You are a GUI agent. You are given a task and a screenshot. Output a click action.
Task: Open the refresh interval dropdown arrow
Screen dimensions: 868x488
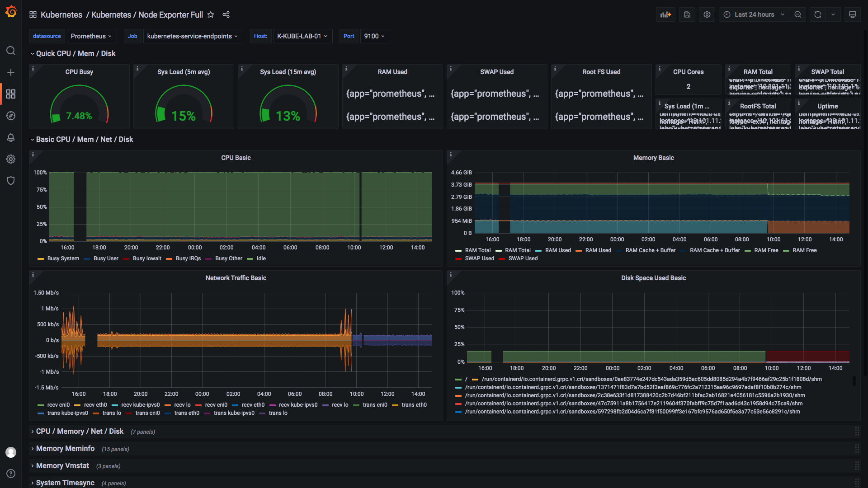(833, 14)
